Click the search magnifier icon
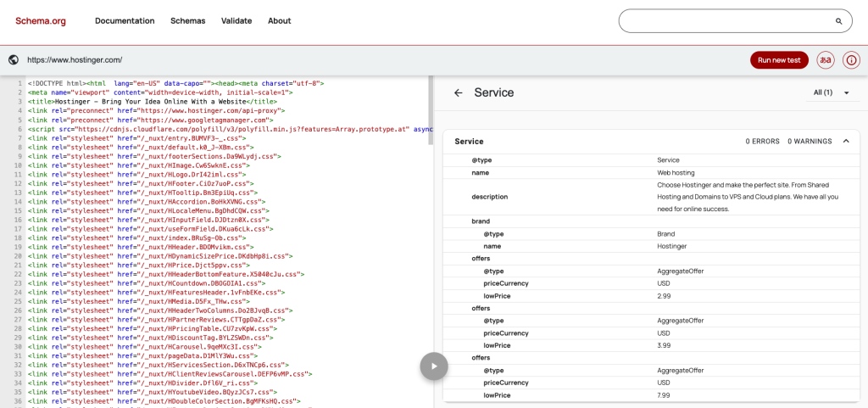Image resolution: width=868 pixels, height=408 pixels. click(839, 21)
